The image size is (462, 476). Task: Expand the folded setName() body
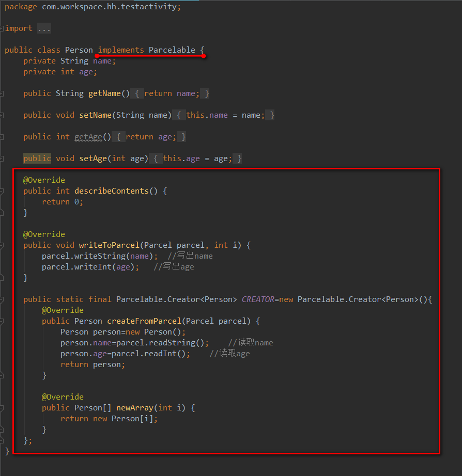tap(223, 115)
